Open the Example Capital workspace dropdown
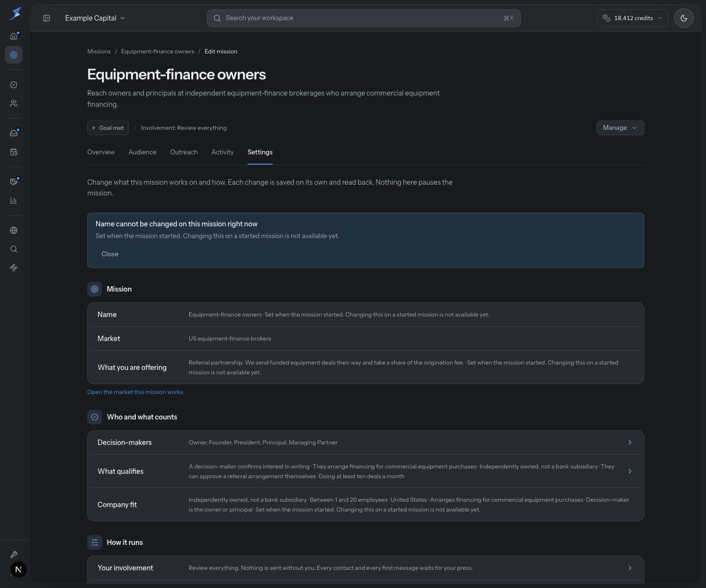The image size is (706, 588). [x=95, y=18]
